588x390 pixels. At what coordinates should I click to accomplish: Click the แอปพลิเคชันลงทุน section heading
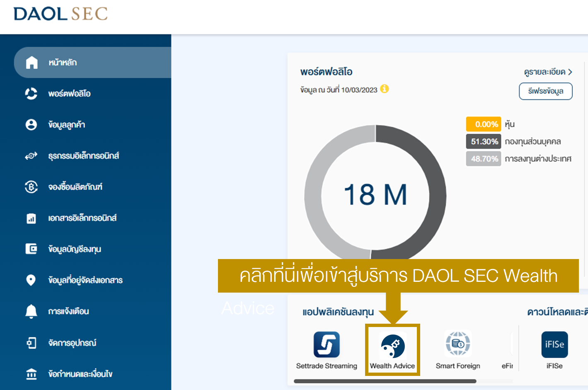point(338,312)
